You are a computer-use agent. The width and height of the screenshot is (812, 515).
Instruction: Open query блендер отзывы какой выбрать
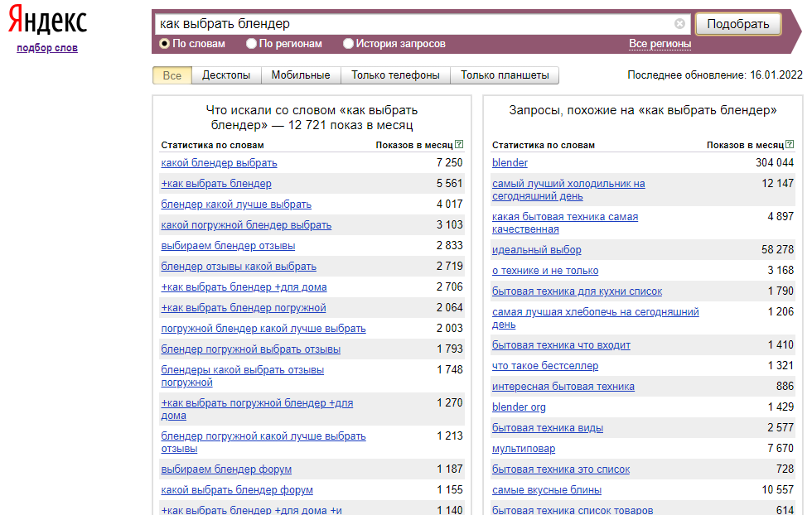pyautogui.click(x=239, y=267)
